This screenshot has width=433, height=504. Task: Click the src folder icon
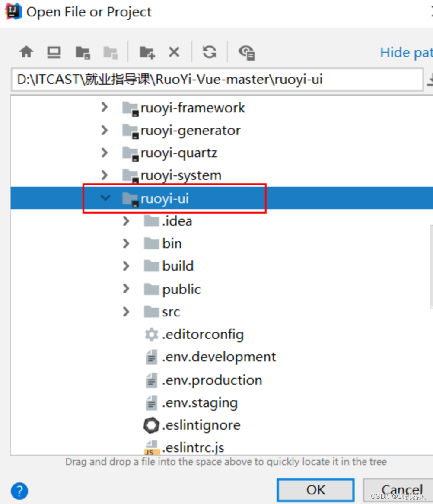[x=151, y=312]
